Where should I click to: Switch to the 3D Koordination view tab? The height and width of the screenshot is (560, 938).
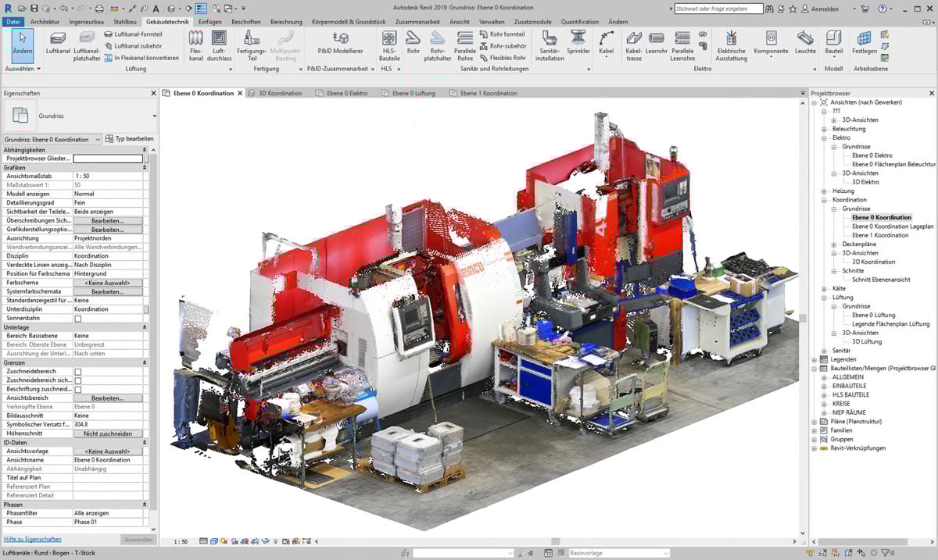(281, 92)
